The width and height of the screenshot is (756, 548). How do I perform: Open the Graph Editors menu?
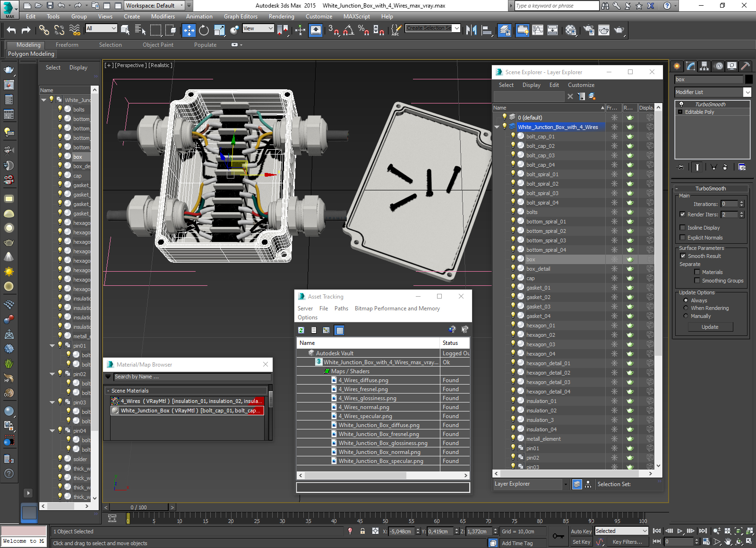tap(241, 17)
